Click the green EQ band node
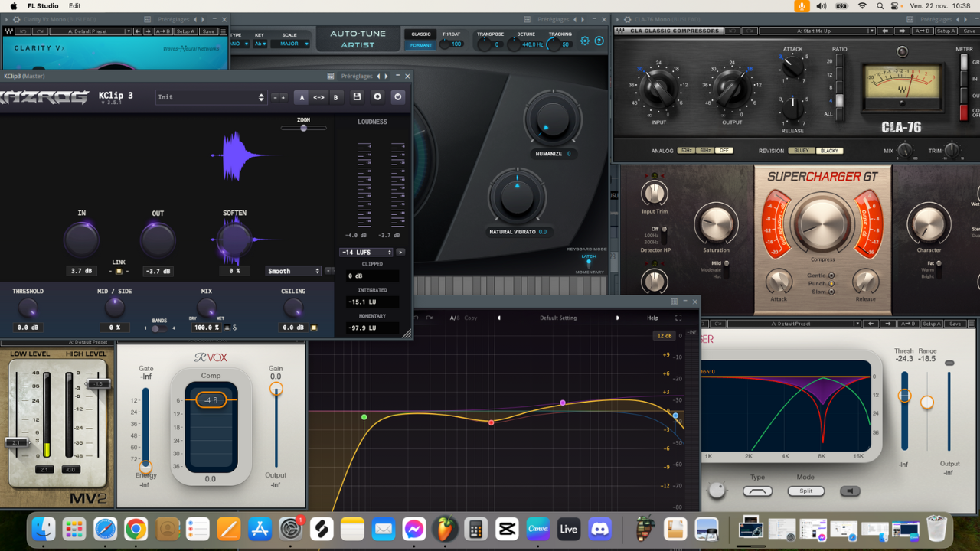The height and width of the screenshot is (551, 980). tap(364, 417)
